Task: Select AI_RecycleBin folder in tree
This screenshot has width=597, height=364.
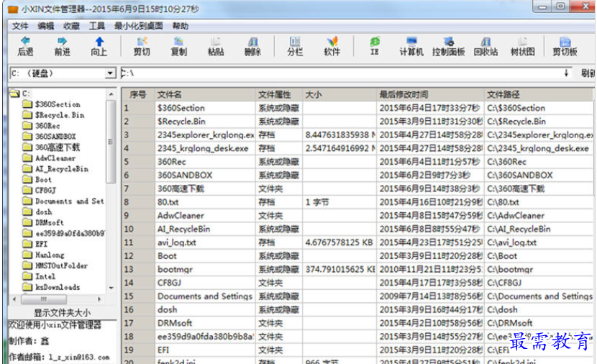Action: [62, 168]
